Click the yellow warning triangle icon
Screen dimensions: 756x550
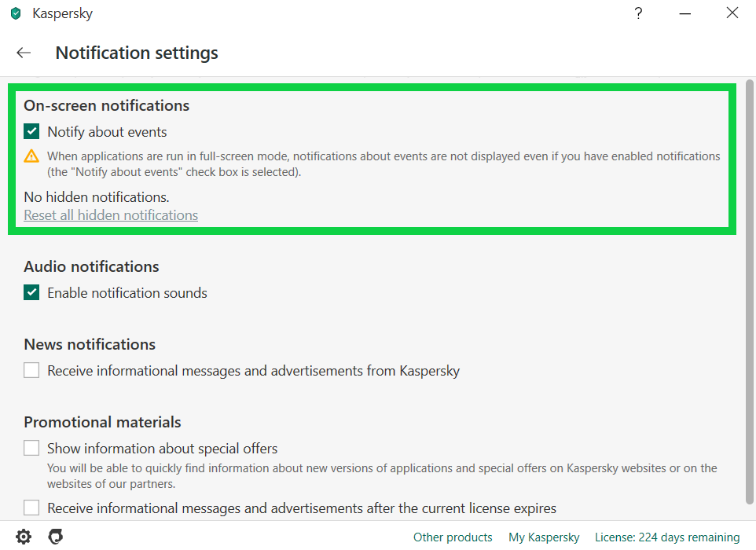(31, 156)
